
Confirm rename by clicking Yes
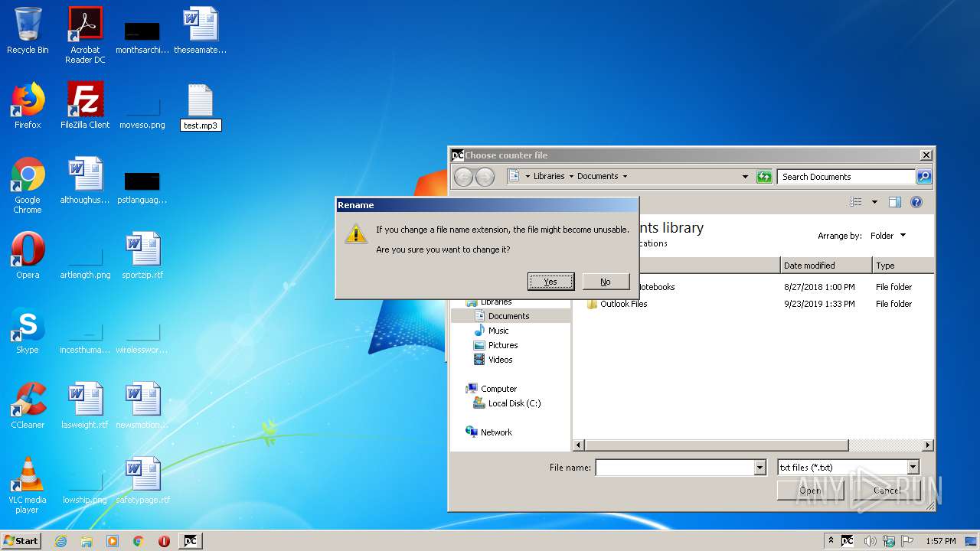[x=550, y=282]
